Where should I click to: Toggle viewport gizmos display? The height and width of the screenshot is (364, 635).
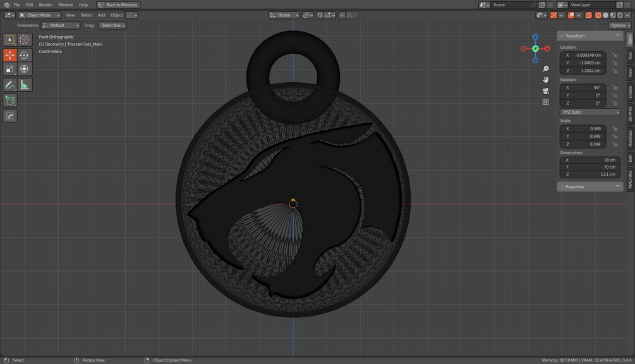[x=553, y=15]
